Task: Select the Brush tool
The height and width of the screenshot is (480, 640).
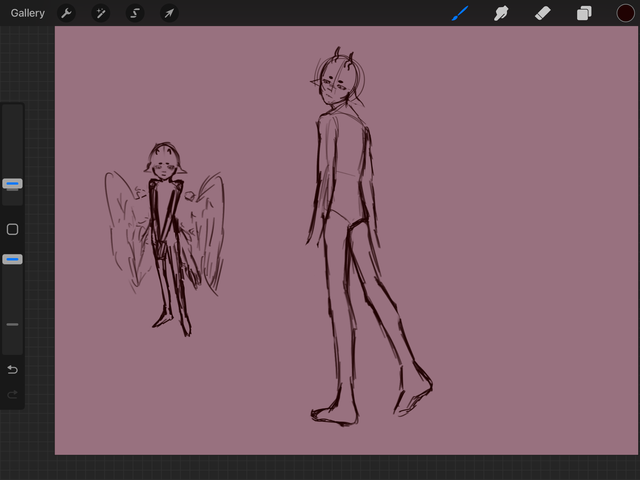Action: pyautogui.click(x=460, y=13)
